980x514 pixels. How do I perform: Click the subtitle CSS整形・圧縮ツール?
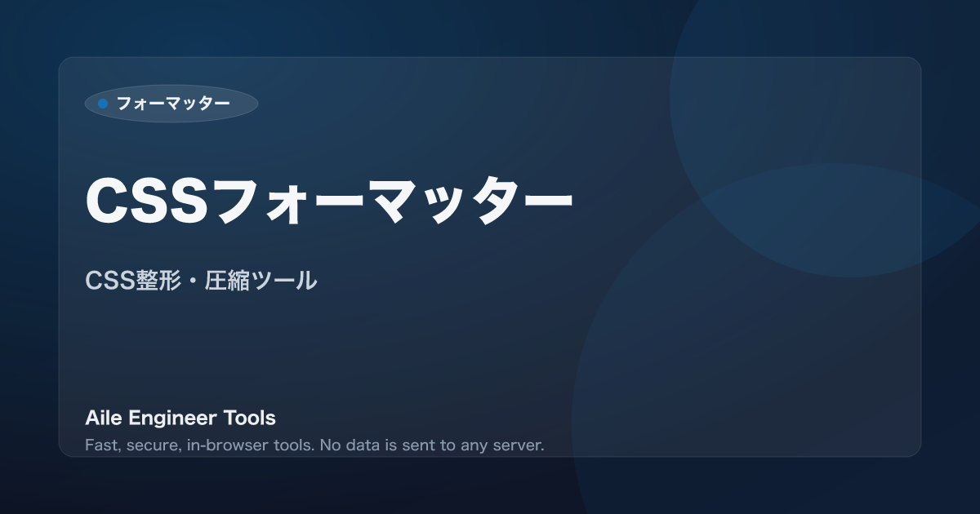[201, 281]
